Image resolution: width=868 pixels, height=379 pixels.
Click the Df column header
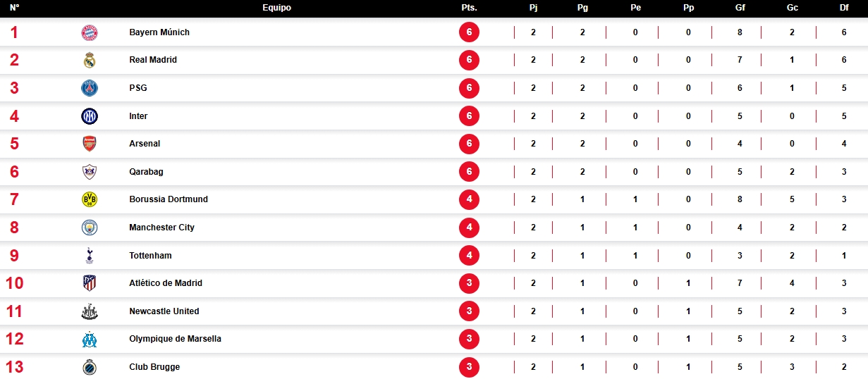(x=844, y=8)
